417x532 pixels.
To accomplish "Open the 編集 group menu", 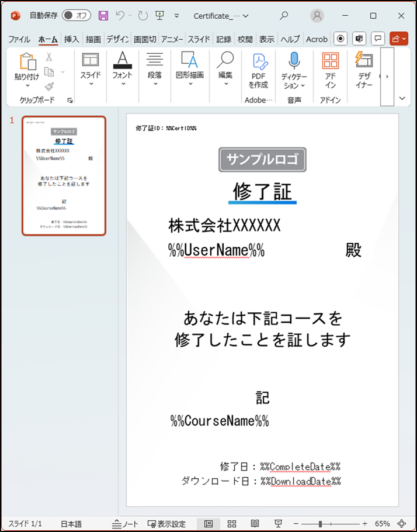I will [x=225, y=69].
